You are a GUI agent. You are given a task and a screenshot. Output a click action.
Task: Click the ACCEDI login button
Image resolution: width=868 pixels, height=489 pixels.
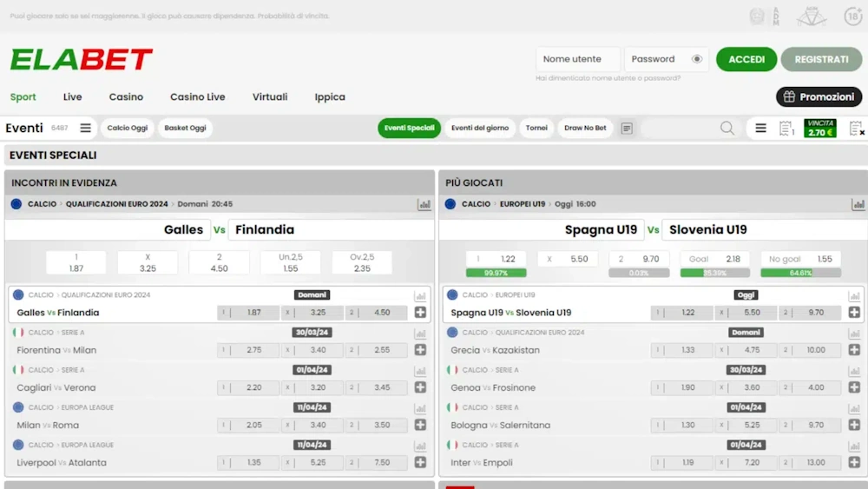click(x=746, y=59)
